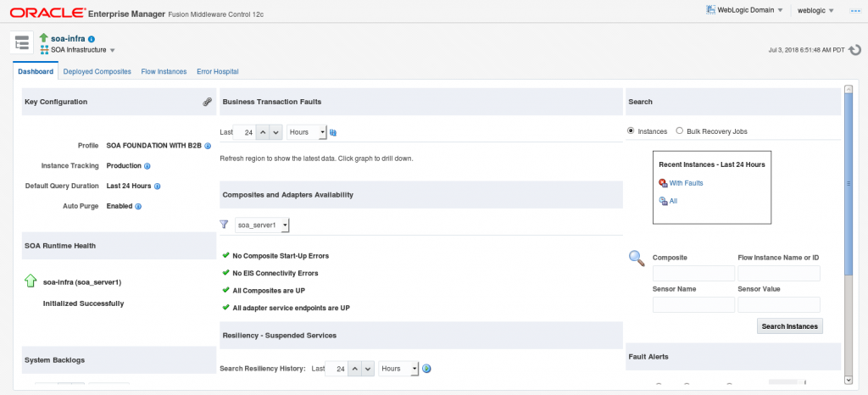868x395 pixels.
Task: Open the All recent instances link
Action: [x=673, y=202]
